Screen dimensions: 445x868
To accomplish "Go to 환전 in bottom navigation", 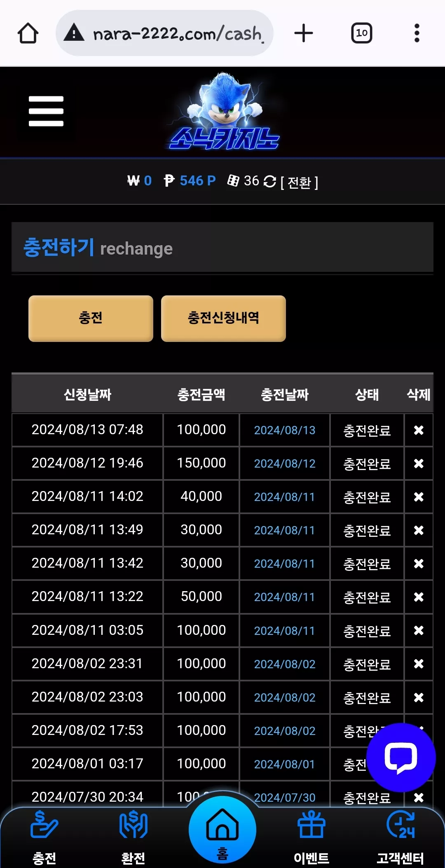I will (x=133, y=836).
